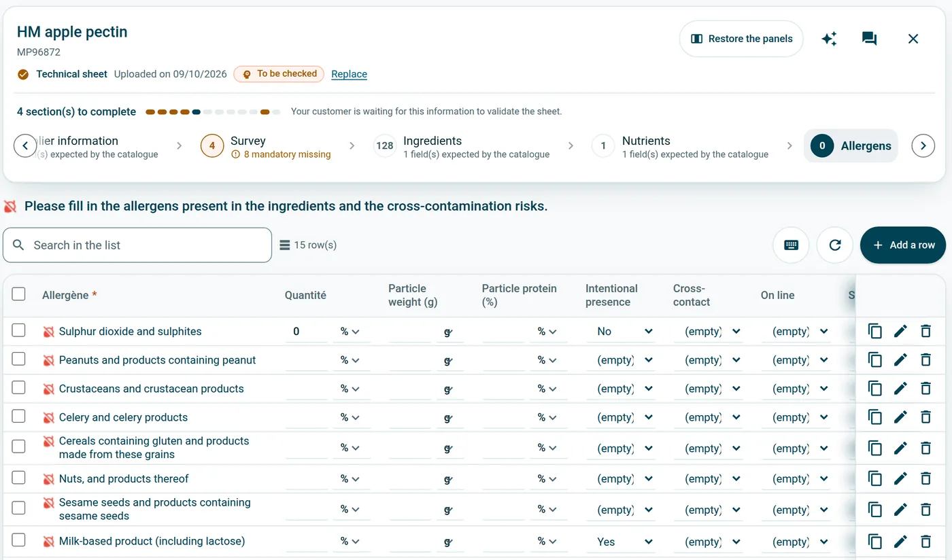The height and width of the screenshot is (560, 952).
Task: Edit the Milk-based product row
Action: click(900, 542)
